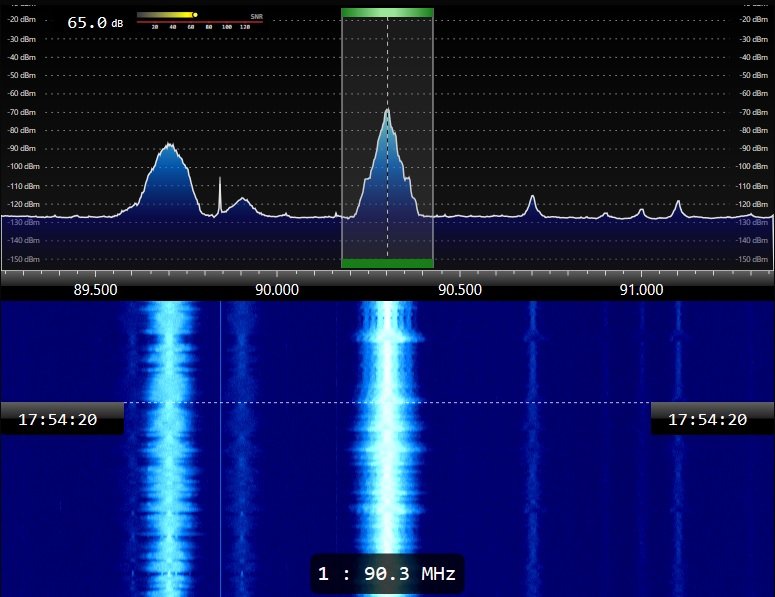Click the left 17:54:20 timestamp label
This screenshot has width=775, height=597.
coord(58,420)
